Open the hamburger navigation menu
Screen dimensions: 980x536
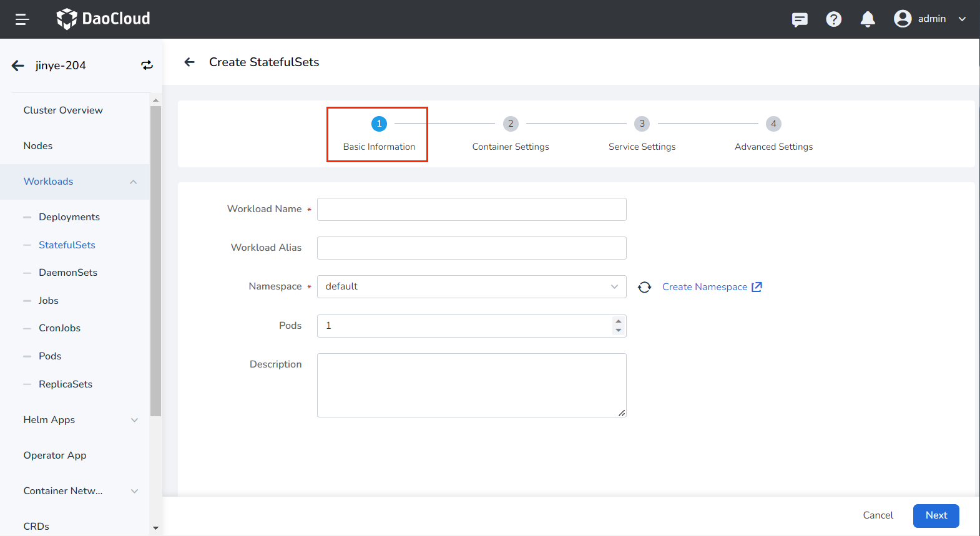22,19
